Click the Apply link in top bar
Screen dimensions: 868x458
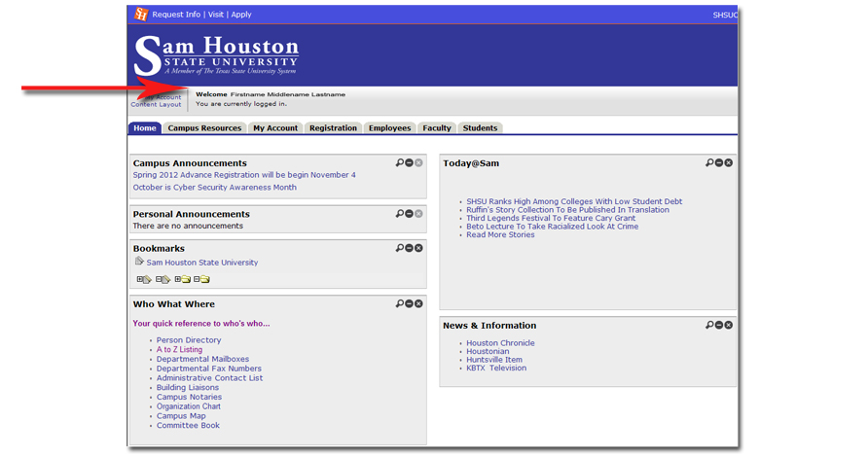(x=241, y=15)
